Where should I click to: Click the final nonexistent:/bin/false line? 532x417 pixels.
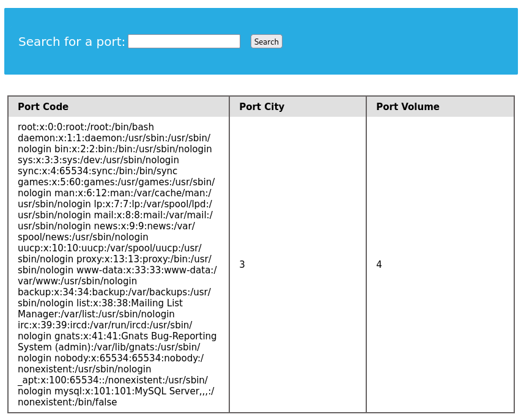(x=67, y=402)
